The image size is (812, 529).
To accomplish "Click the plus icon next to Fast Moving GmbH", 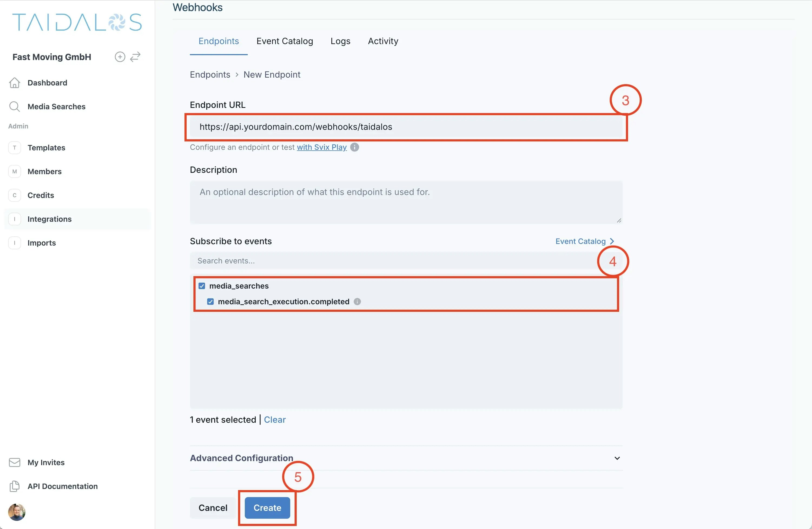I will (x=120, y=57).
